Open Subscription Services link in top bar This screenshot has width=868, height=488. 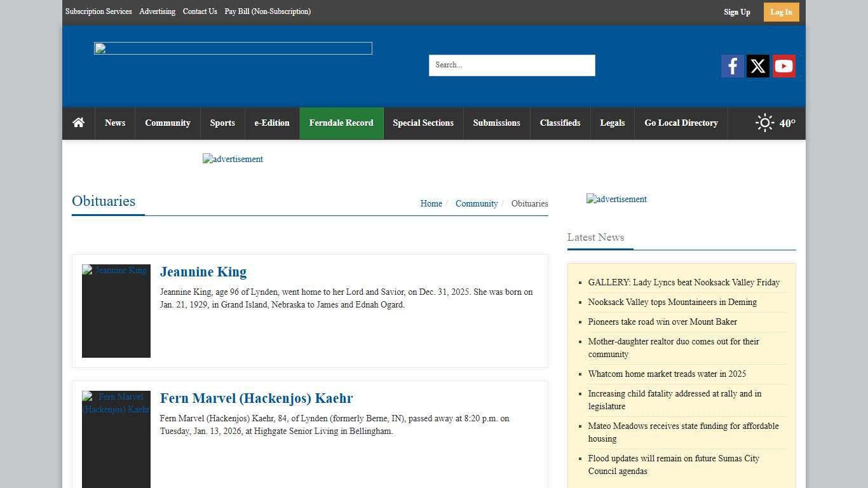[98, 11]
